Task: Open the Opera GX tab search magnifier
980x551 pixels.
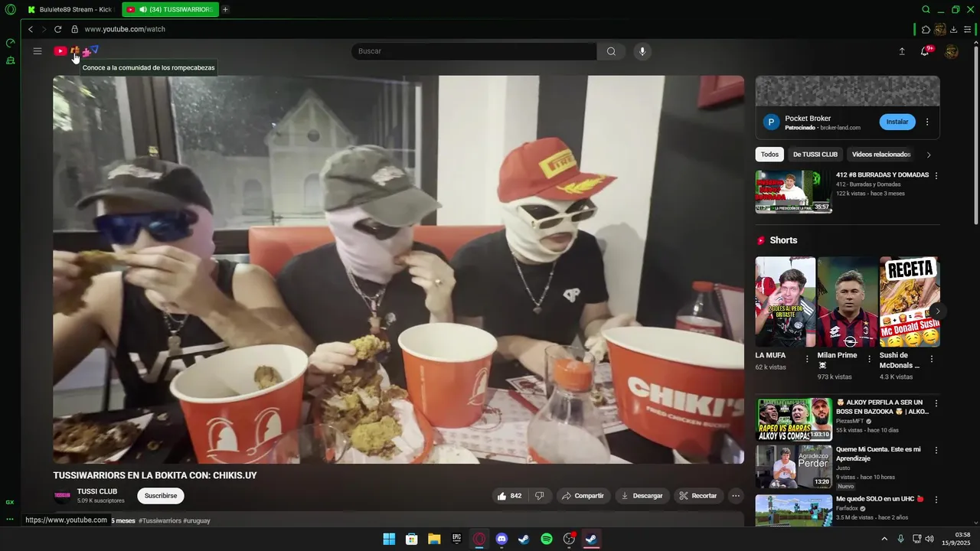Action: (926, 9)
